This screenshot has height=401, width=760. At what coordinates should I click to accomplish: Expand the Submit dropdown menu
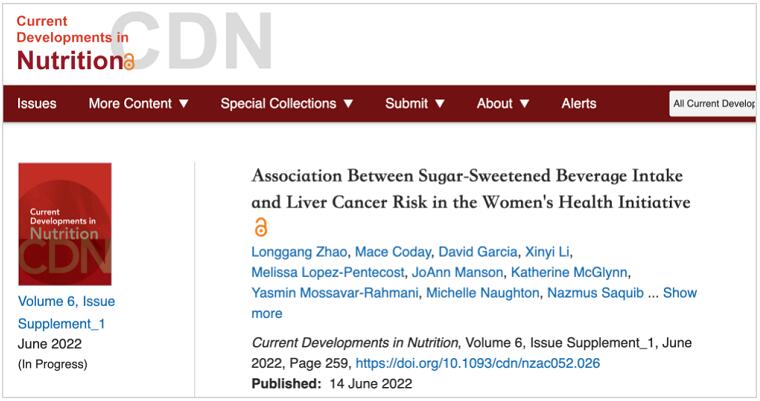coord(415,103)
